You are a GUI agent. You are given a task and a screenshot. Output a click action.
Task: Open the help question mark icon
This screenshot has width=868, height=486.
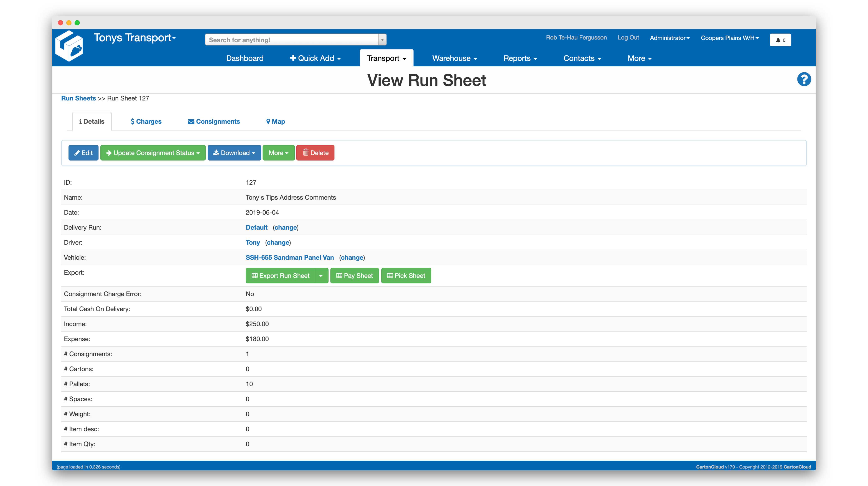pyautogui.click(x=804, y=79)
